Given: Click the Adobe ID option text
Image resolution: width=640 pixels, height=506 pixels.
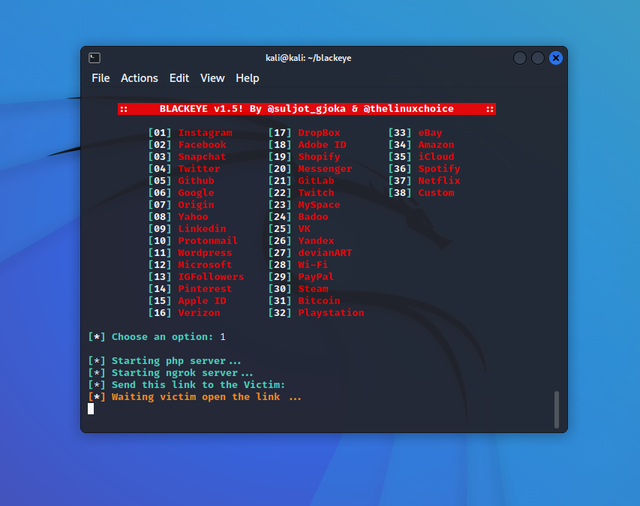Looking at the screenshot, I should 322,144.
